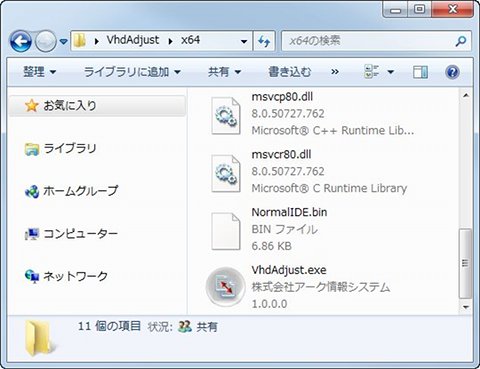The width and height of the screenshot is (480, 369).
Task: Click the 11 個の項目 status text
Action: [109, 326]
